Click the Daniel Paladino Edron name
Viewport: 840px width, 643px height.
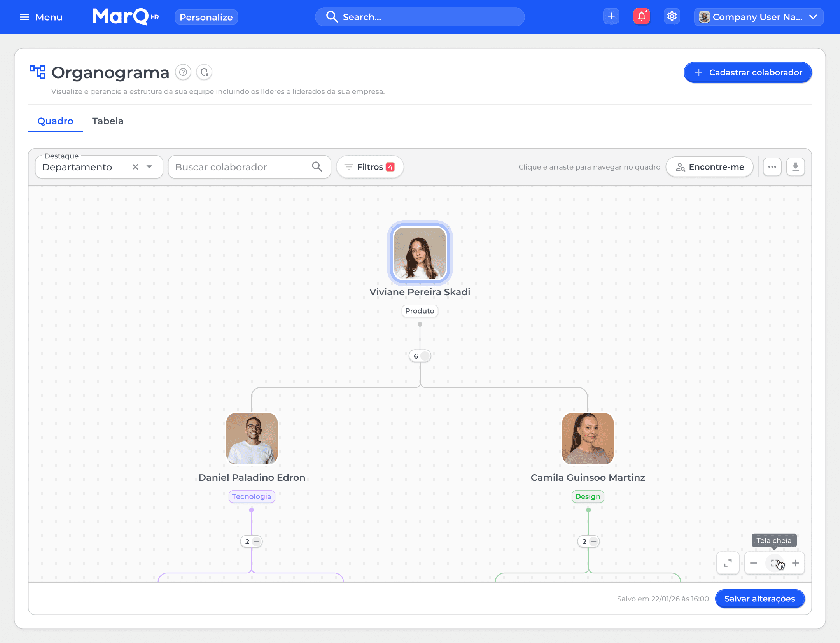pyautogui.click(x=252, y=478)
